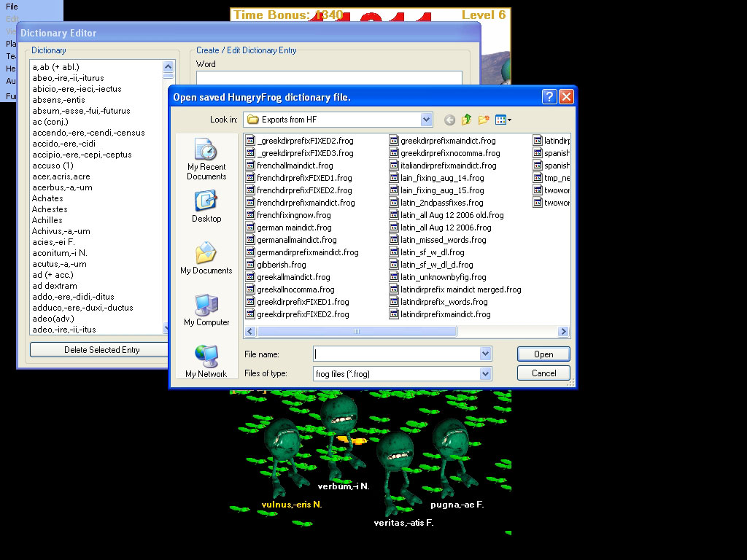The image size is (747, 560).
Task: Select latin_missed_words.frog in the file list
Action: coord(443,240)
